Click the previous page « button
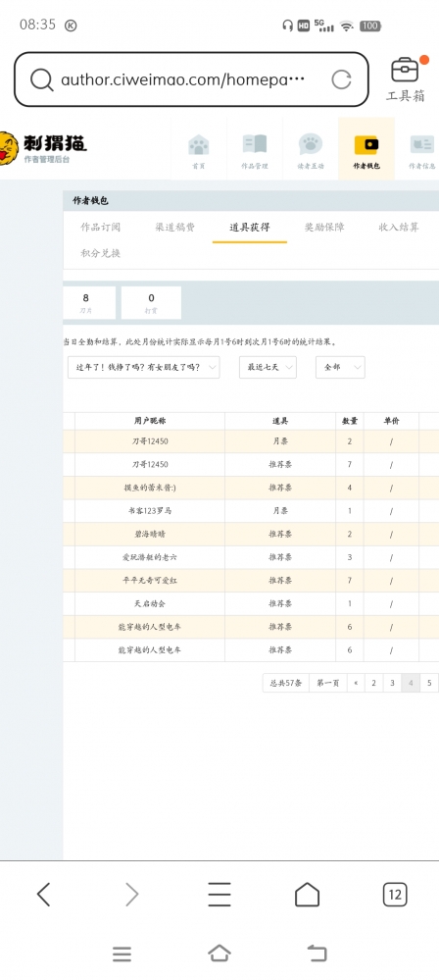 356,683
